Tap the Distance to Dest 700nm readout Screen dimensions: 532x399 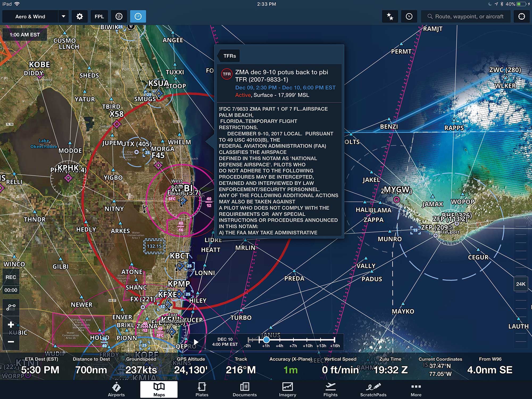(91, 367)
